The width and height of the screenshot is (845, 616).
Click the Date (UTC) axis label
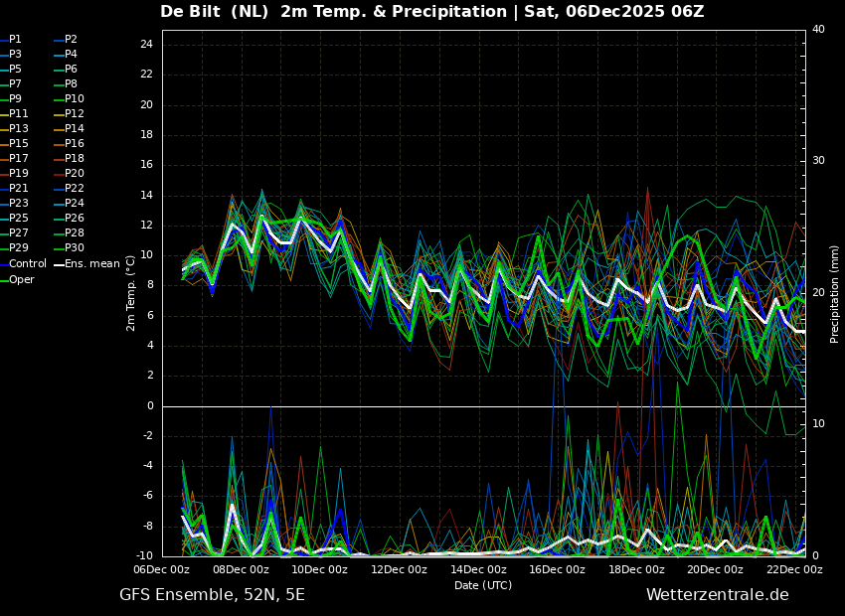tap(483, 586)
